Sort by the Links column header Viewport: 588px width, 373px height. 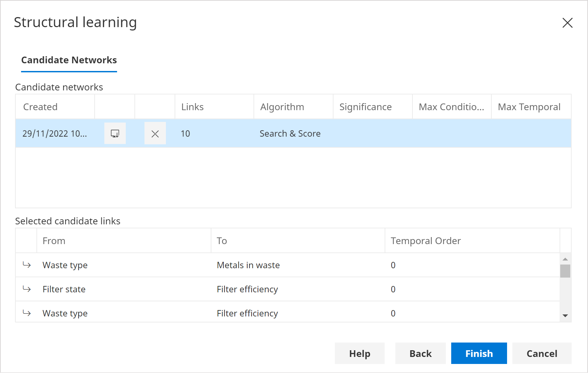(192, 107)
